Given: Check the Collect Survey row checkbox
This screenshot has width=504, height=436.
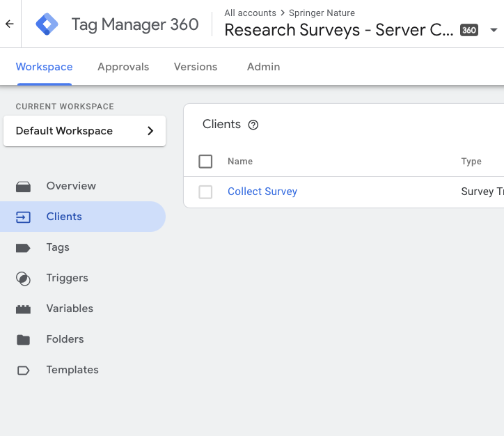Looking at the screenshot, I should tap(205, 192).
